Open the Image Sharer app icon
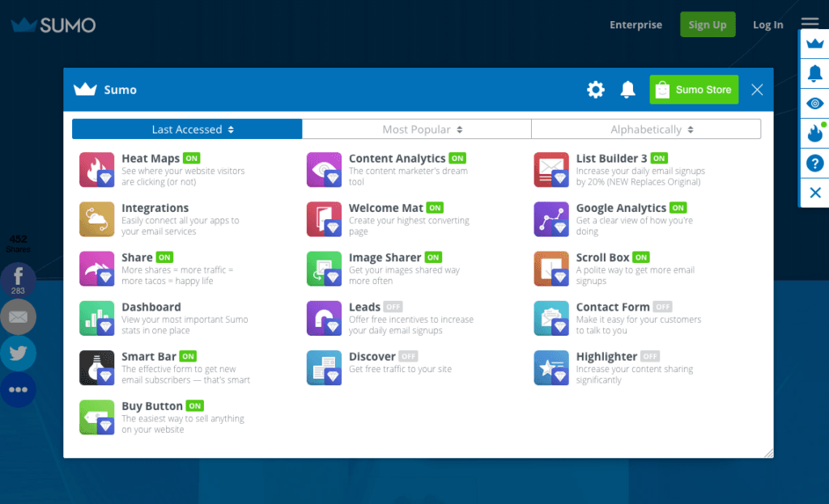Screen dimensions: 829x504 click(324, 269)
